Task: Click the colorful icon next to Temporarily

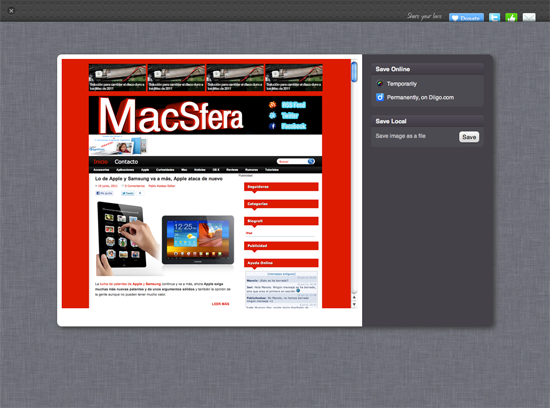Action: point(380,83)
